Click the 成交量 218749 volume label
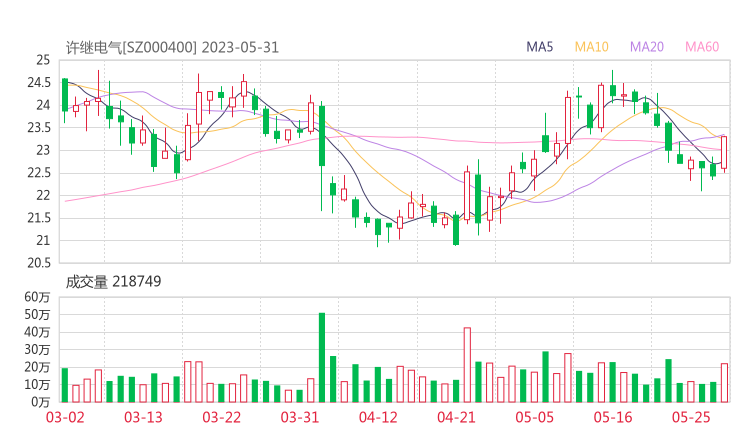Screen dimensions: 740x440 [113, 282]
